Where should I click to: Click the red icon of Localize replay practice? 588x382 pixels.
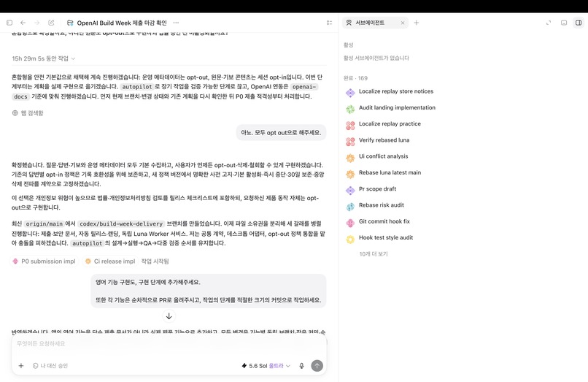point(350,126)
